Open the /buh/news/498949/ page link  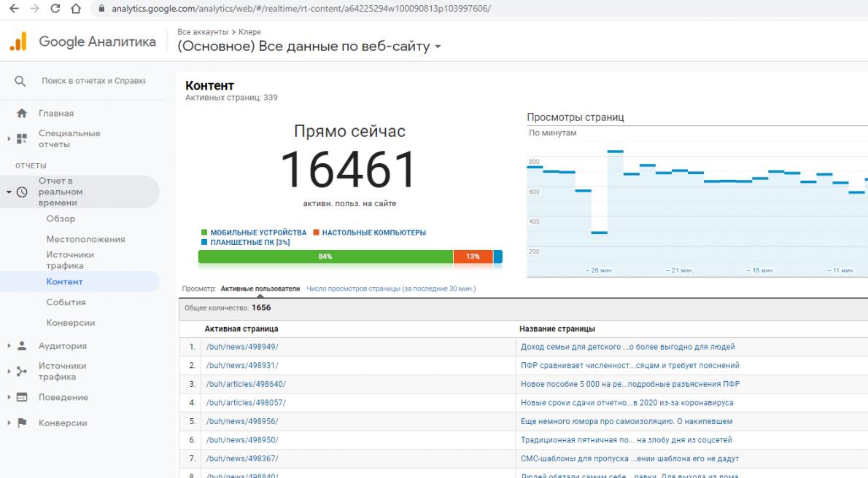click(242, 347)
